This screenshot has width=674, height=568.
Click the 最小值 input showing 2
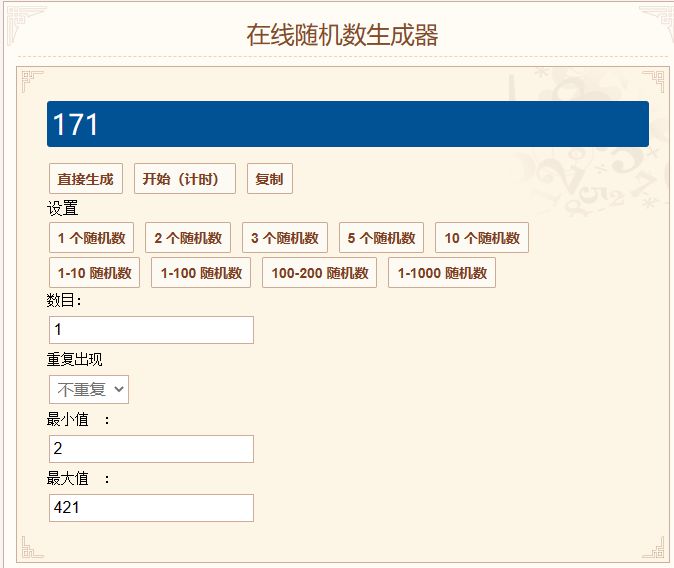tap(151, 449)
